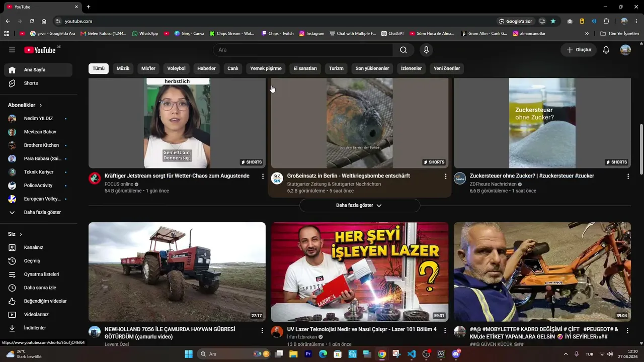Screen dimensions: 644x362
Task: Open the ChatGPT bookmark
Action: 393,34
